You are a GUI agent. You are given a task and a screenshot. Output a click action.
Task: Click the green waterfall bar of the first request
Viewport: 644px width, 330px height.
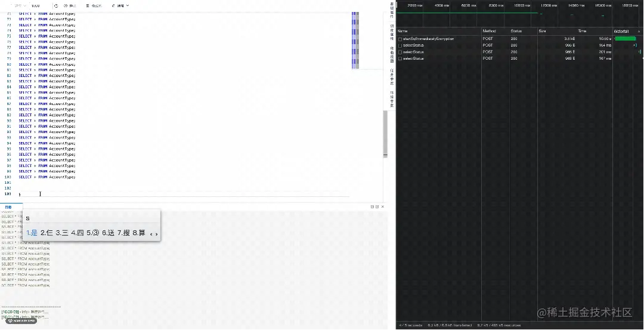[626, 39]
